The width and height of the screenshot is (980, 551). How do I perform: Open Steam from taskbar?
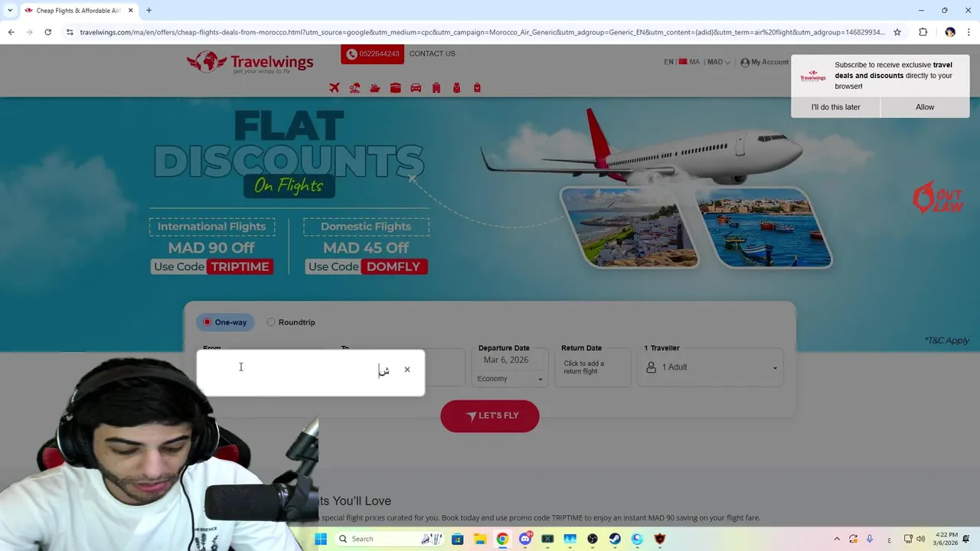[615, 539]
